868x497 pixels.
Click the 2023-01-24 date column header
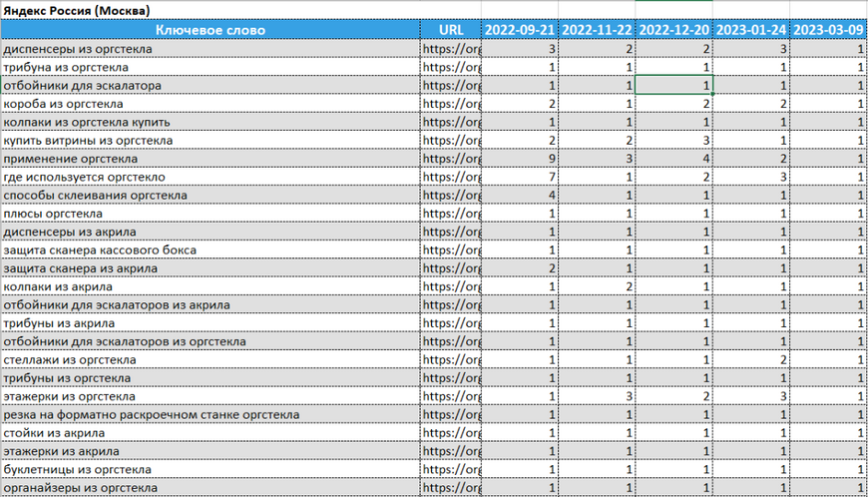pyautogui.click(x=751, y=30)
